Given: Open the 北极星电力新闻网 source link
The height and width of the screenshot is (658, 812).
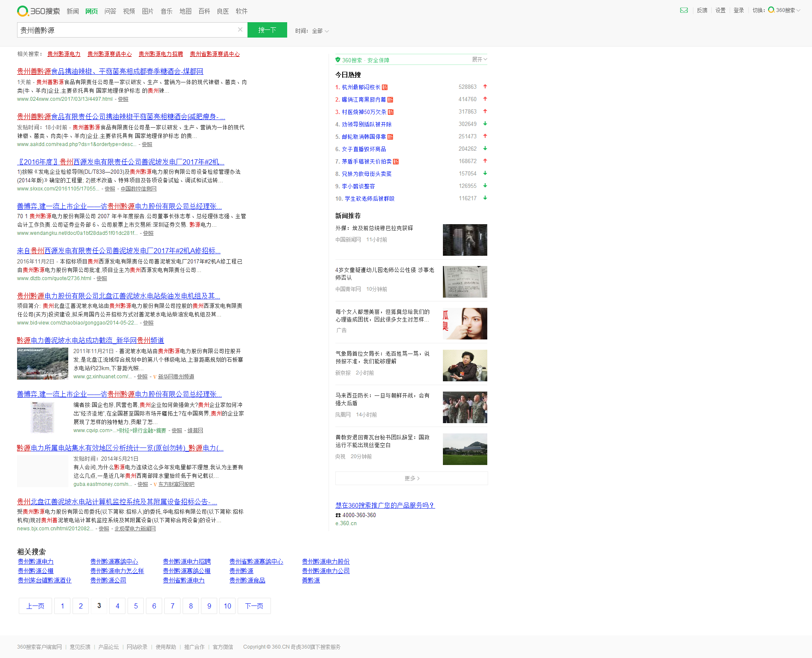Looking at the screenshot, I should click(135, 529).
